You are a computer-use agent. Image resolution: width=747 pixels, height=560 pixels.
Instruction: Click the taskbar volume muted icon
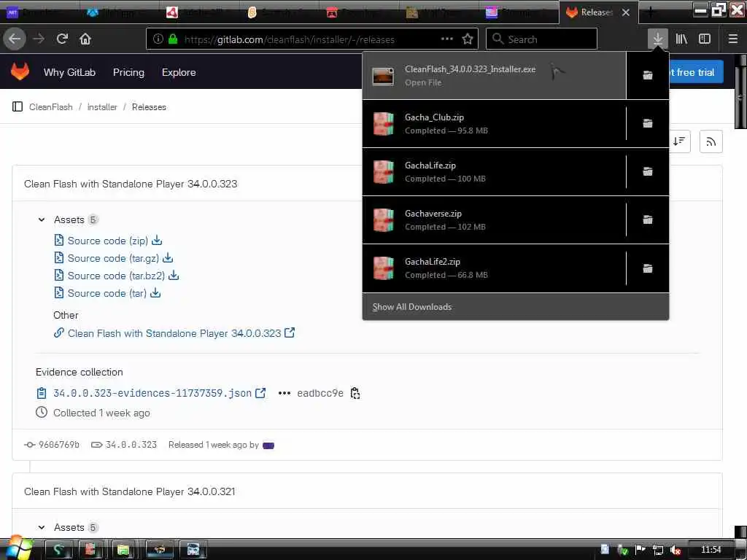(x=676, y=550)
